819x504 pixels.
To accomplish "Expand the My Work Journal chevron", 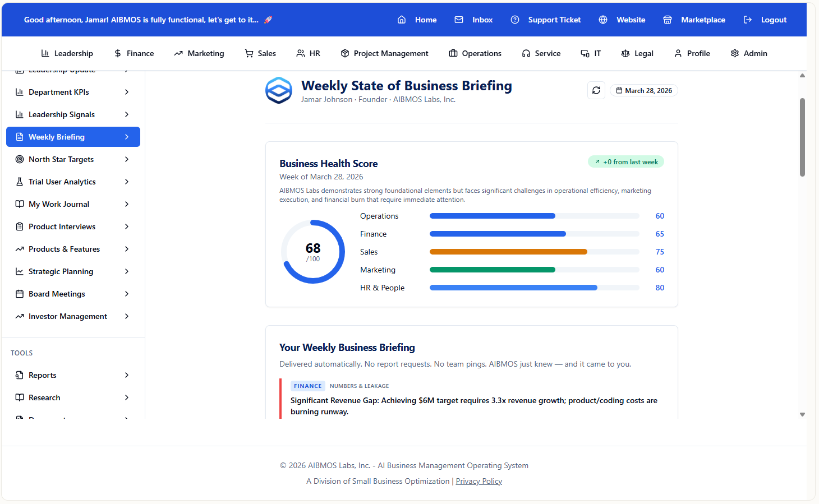I will pyautogui.click(x=127, y=204).
